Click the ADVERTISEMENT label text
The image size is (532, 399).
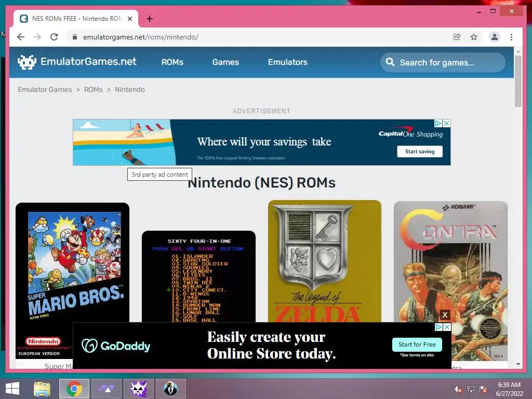[x=262, y=111]
